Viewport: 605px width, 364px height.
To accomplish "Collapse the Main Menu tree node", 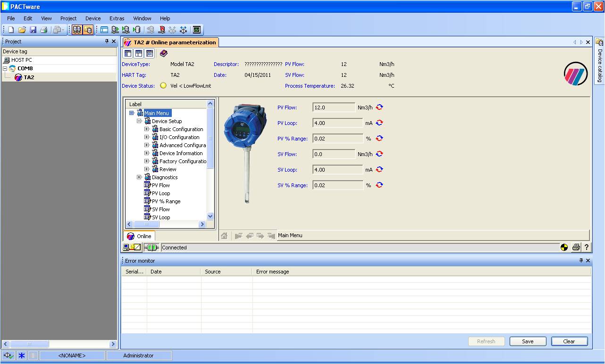I will point(132,113).
